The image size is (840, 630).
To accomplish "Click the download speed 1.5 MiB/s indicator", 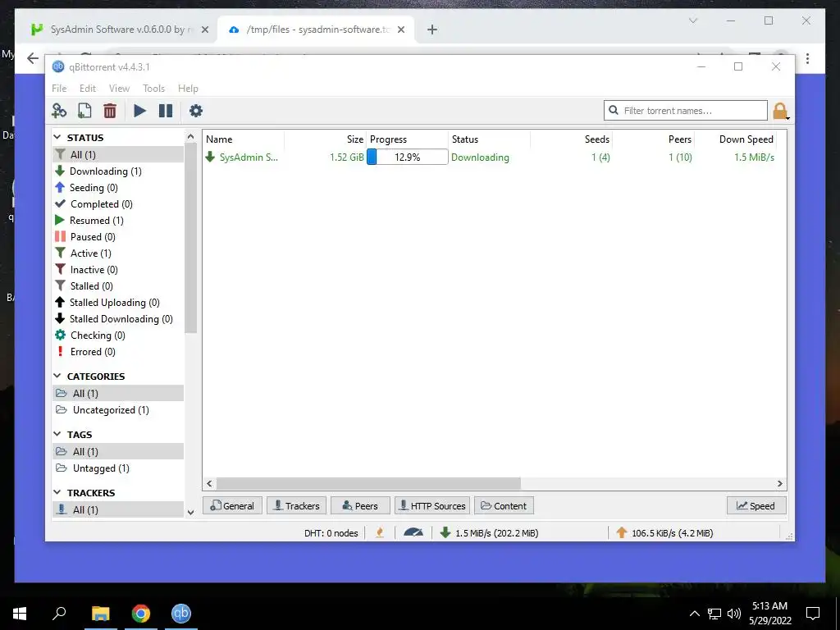I will pyautogui.click(x=489, y=533).
